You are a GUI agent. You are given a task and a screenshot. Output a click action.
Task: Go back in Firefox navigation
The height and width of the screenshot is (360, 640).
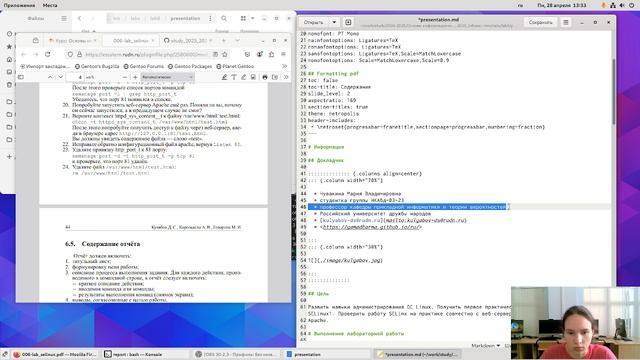pyautogui.click(x=24, y=54)
